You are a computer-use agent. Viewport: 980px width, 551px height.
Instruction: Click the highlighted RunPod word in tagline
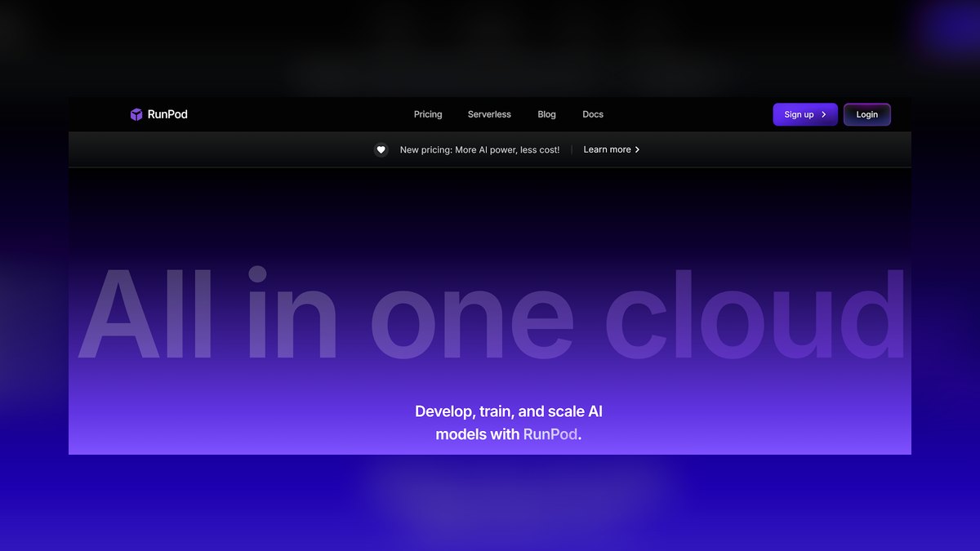[x=550, y=434]
